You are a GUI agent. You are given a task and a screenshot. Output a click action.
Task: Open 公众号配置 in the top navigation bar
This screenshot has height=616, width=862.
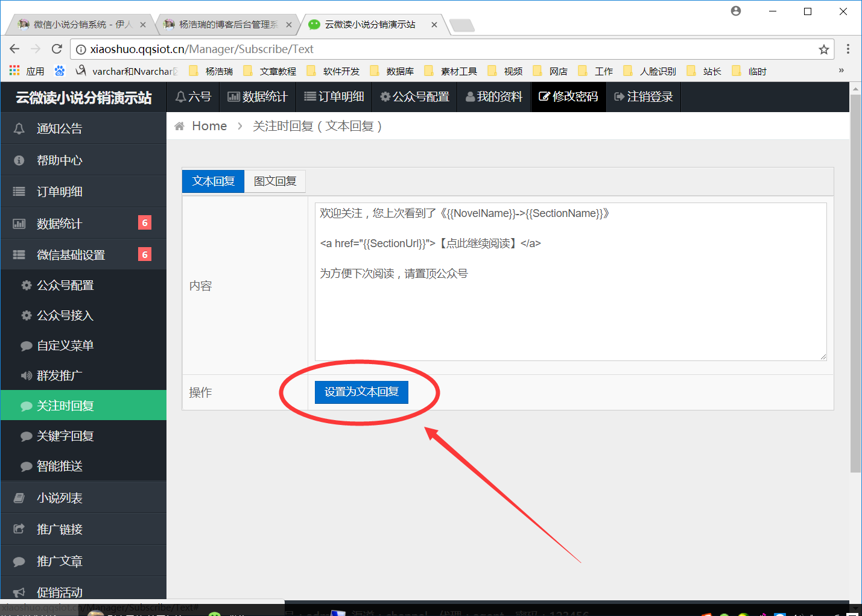click(415, 96)
